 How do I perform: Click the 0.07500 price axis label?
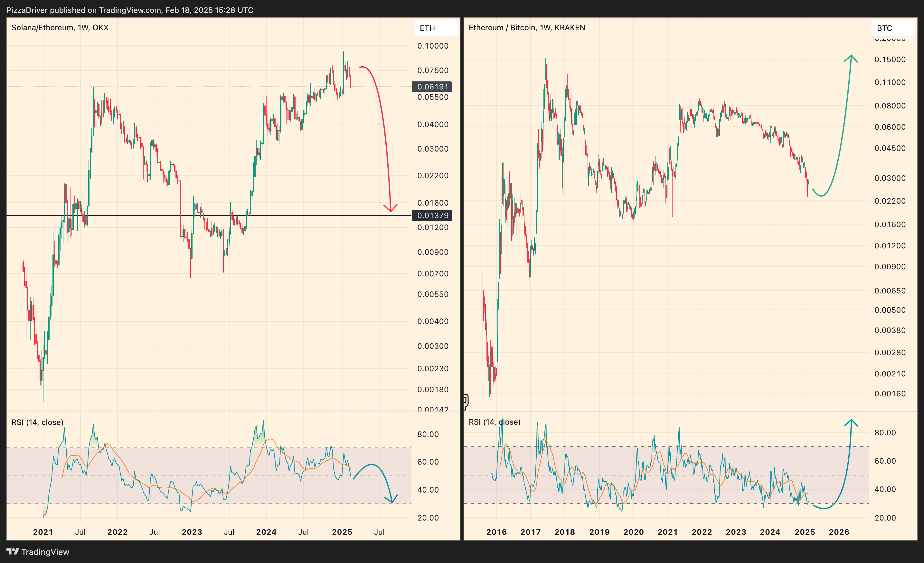433,70
